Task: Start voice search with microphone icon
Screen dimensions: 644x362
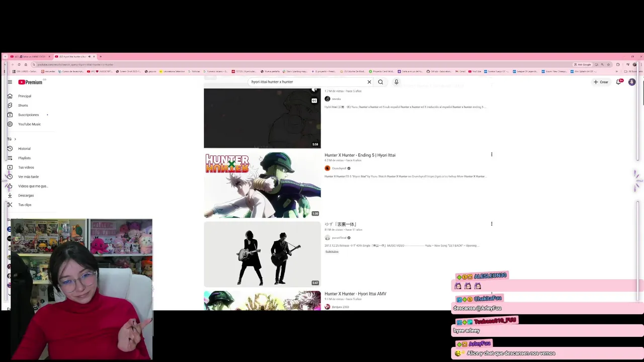Action: (396, 82)
